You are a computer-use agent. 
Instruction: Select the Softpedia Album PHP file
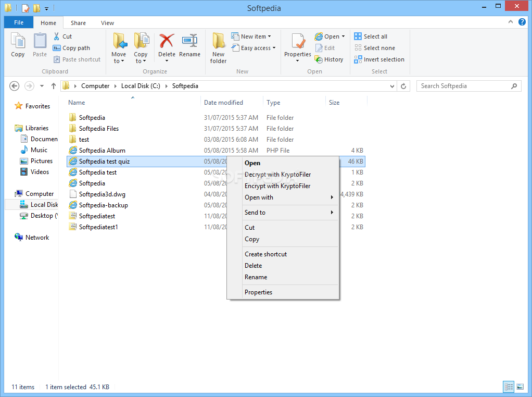[x=216, y=151]
